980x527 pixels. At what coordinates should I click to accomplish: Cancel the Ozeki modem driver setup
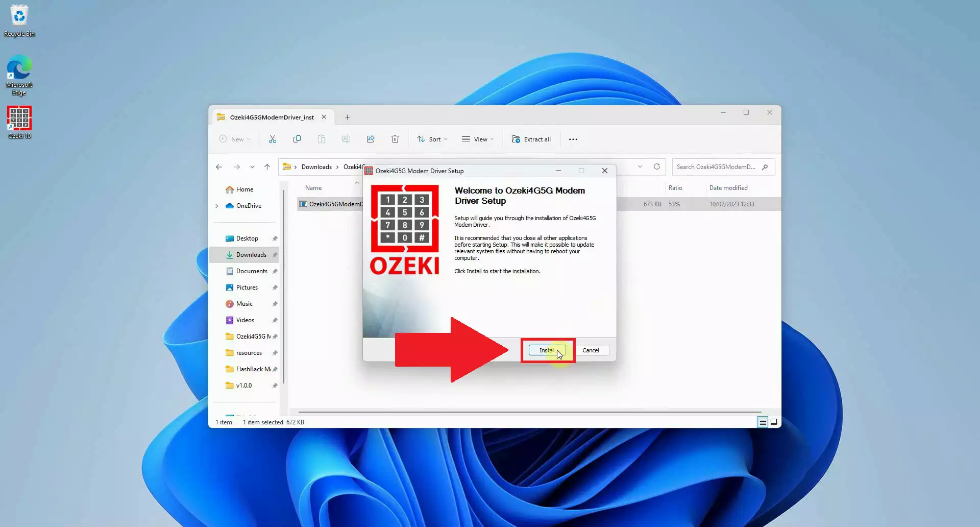click(591, 350)
